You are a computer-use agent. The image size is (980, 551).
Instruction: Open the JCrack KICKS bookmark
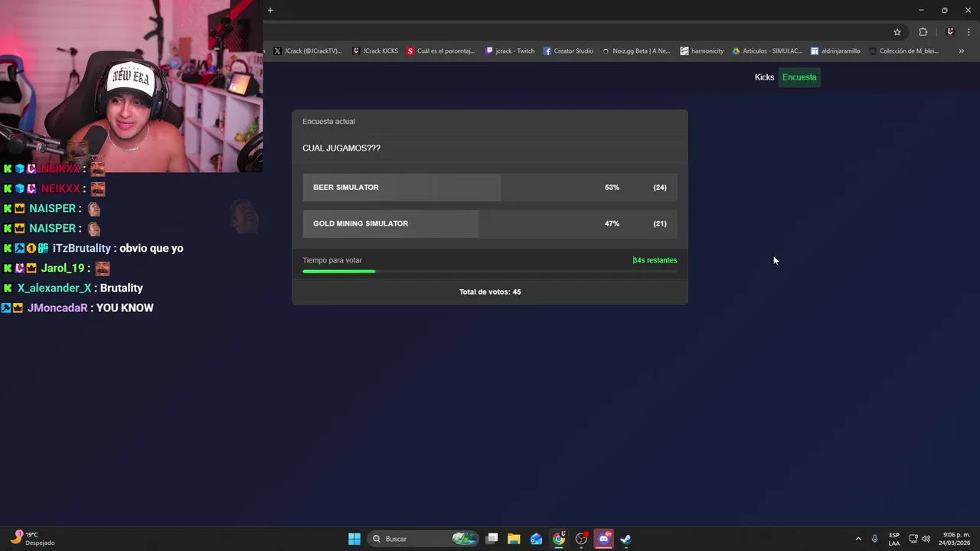375,51
